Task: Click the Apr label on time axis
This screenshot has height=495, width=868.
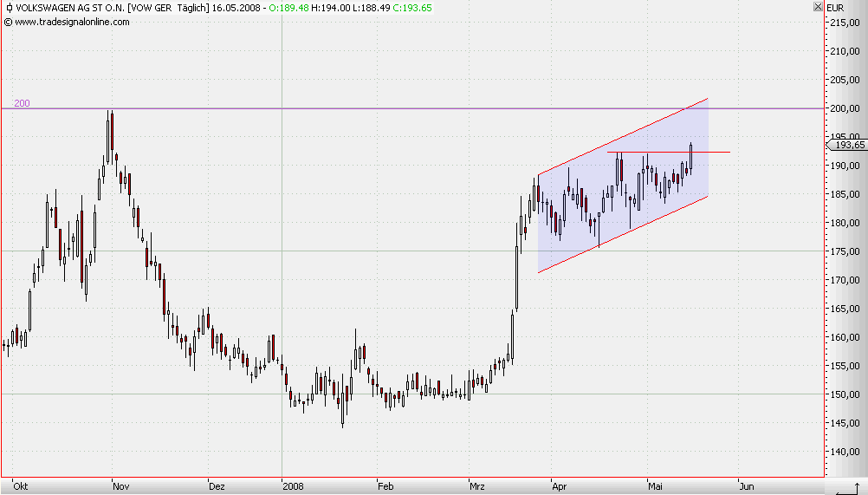Action: [x=560, y=486]
